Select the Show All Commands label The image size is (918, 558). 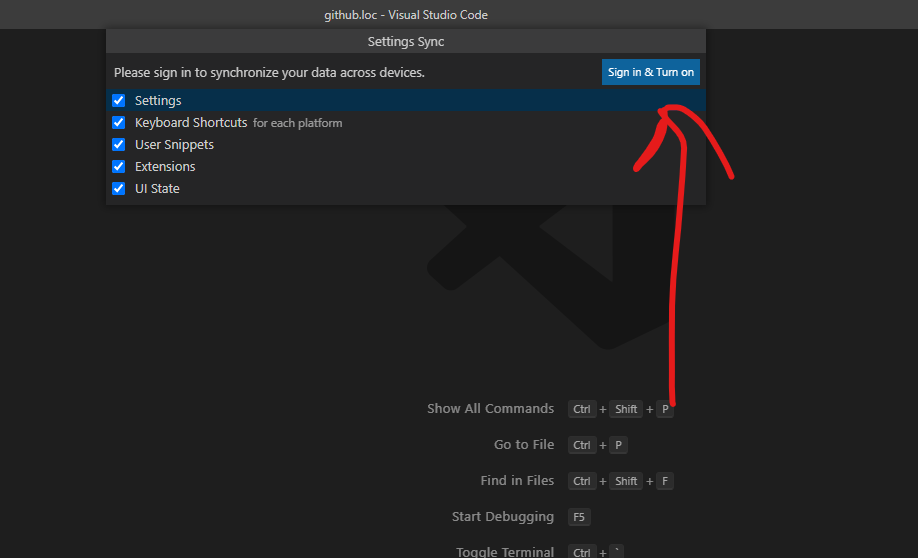pos(490,409)
